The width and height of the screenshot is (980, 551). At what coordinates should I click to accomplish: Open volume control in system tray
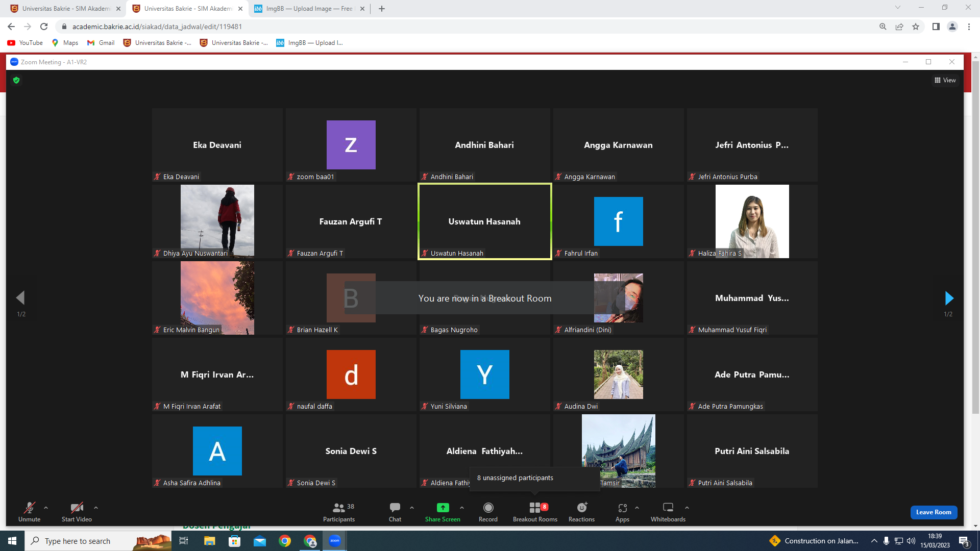[911, 541]
